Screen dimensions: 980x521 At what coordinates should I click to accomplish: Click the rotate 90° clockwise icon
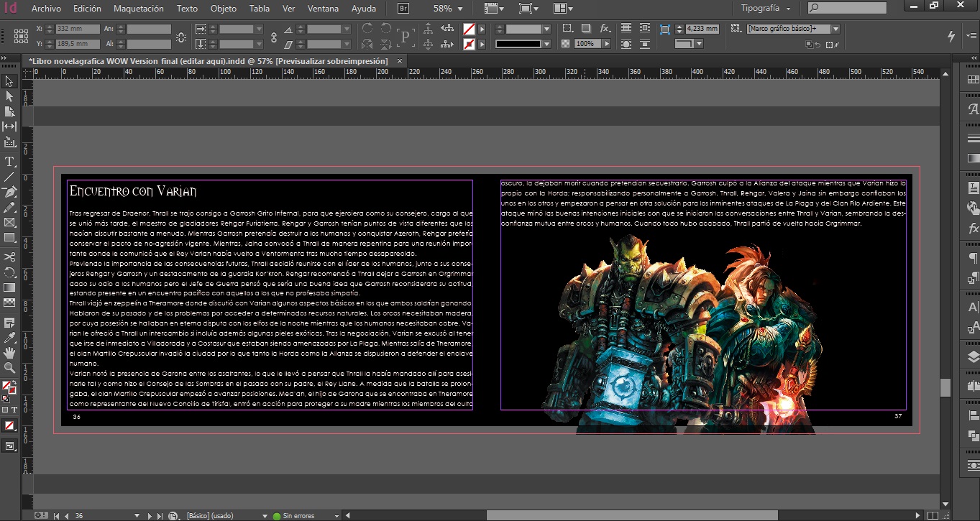coord(367,29)
